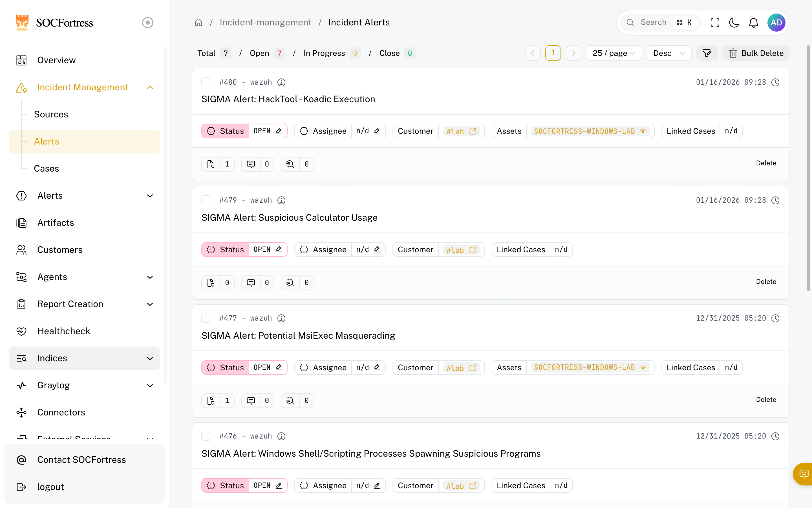Click Contact SOCFortress link
The width and height of the screenshot is (812, 508).
click(x=85, y=460)
